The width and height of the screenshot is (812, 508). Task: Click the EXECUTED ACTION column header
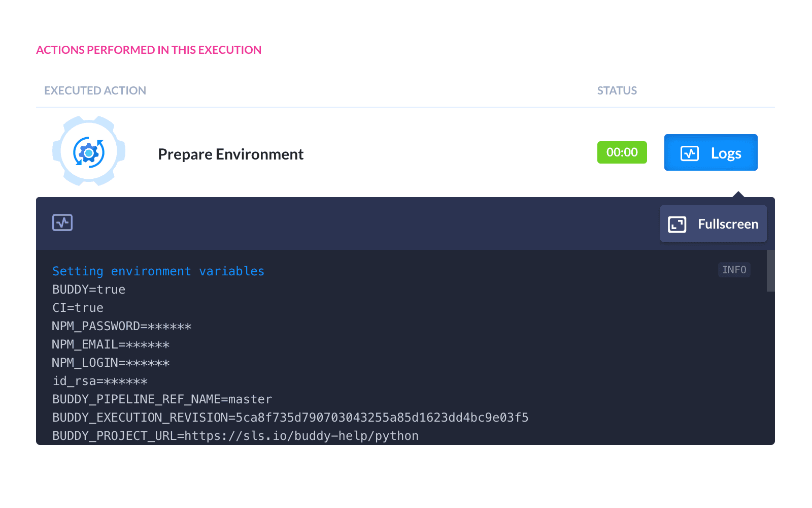tap(95, 90)
